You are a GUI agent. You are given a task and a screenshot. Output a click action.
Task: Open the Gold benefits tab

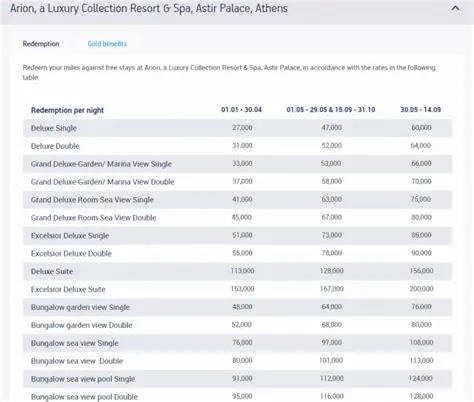pyautogui.click(x=107, y=44)
